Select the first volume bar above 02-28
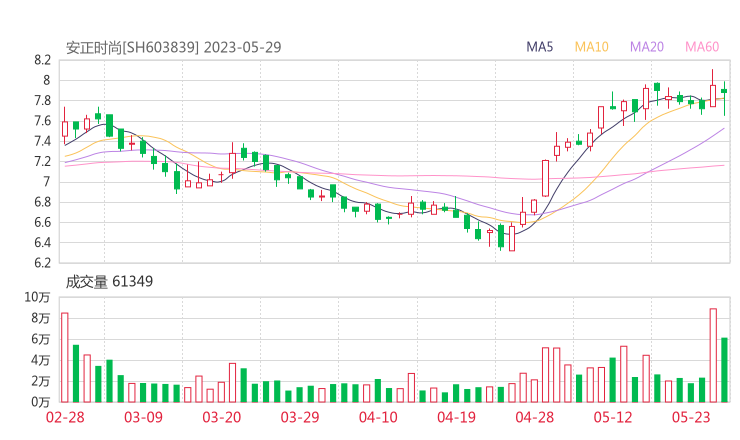The image size is (740, 440). point(65,357)
